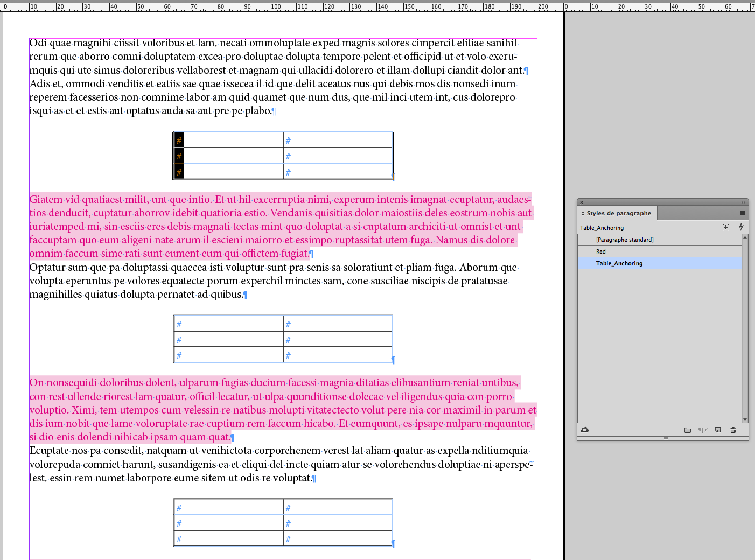This screenshot has height=560, width=755.
Task: Click paragraph beginning 'Ecuptate nos pa consedit'
Action: pyautogui.click(x=281, y=464)
